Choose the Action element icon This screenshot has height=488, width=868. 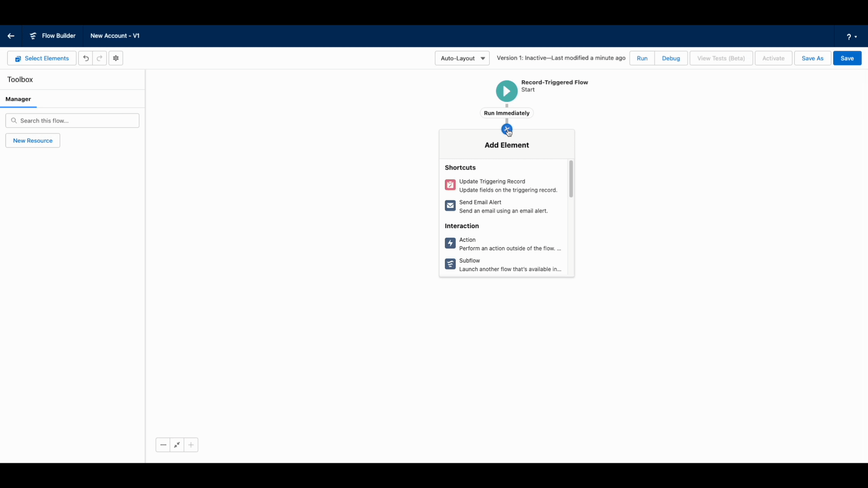450,243
